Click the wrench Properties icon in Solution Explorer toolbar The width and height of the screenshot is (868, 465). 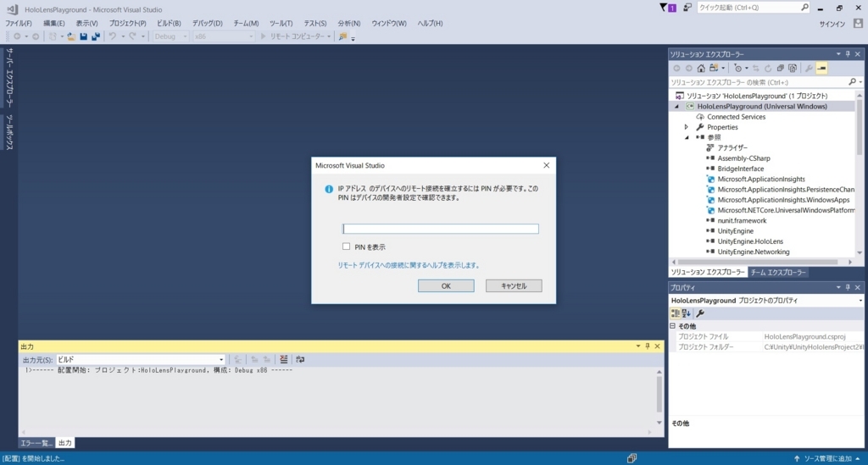809,68
